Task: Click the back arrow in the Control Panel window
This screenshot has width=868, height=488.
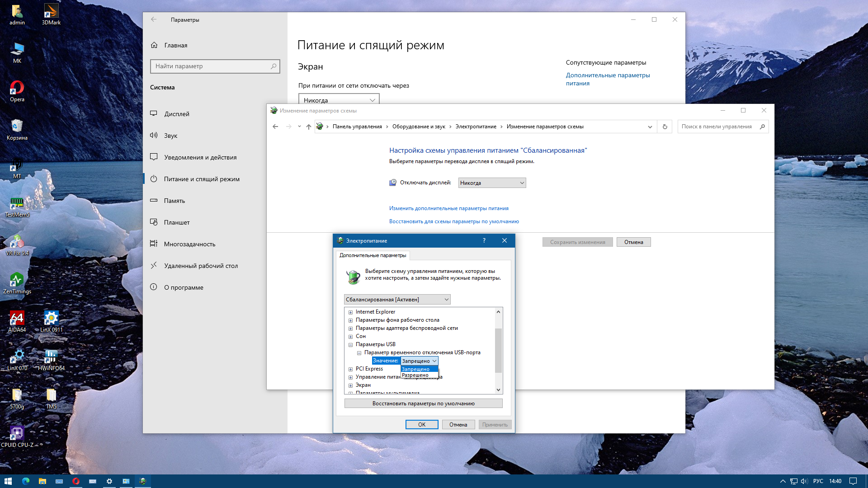Action: tap(275, 127)
